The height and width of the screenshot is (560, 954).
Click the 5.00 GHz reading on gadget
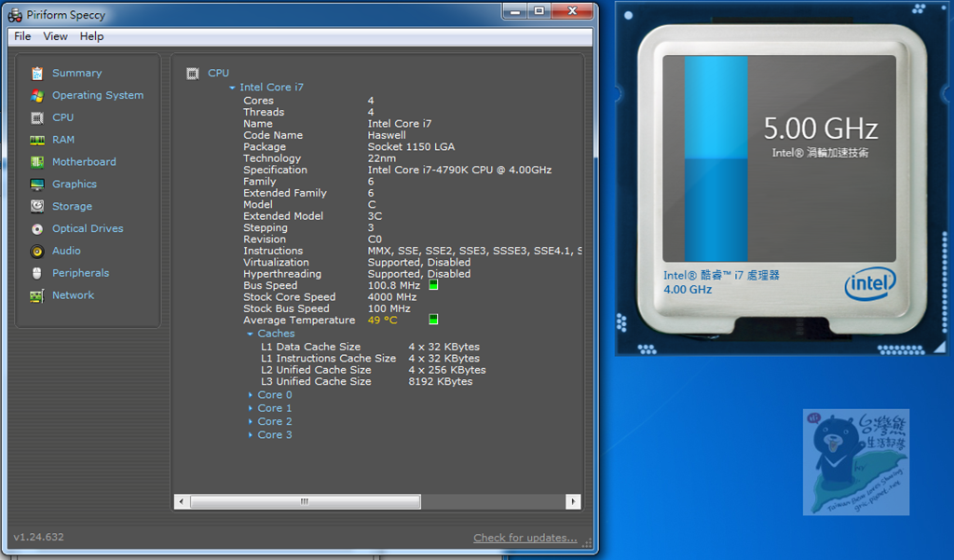pos(820,129)
